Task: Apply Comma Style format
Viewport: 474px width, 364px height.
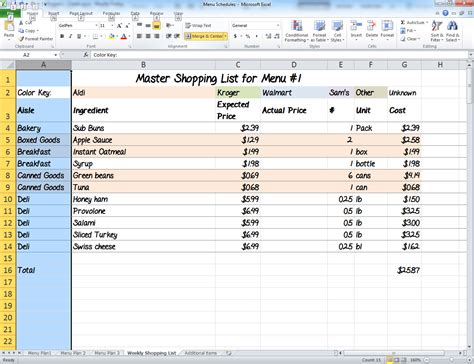Action: (x=256, y=36)
